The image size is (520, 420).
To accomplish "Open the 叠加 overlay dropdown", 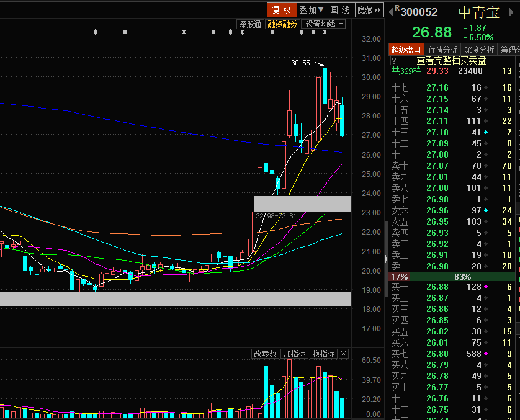I will click(311, 10).
